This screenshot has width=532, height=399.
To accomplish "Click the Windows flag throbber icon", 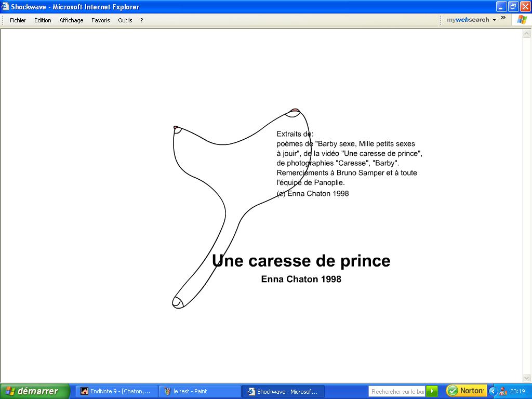I will click(x=522, y=20).
